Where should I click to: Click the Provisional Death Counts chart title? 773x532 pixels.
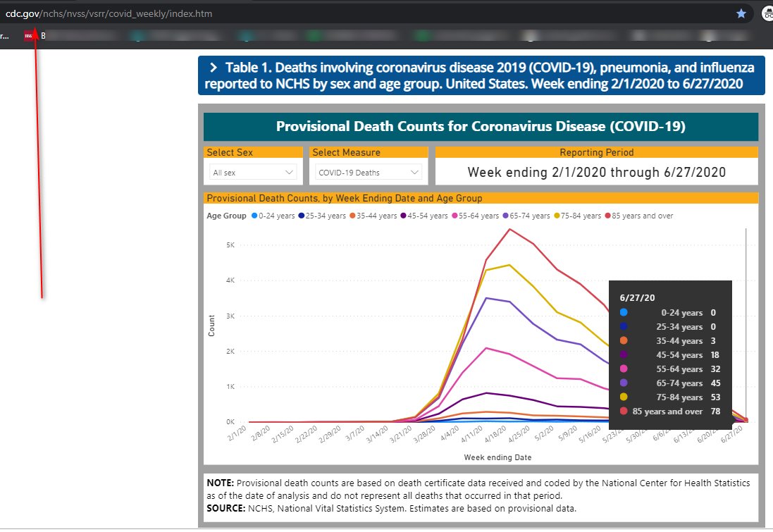[344, 198]
